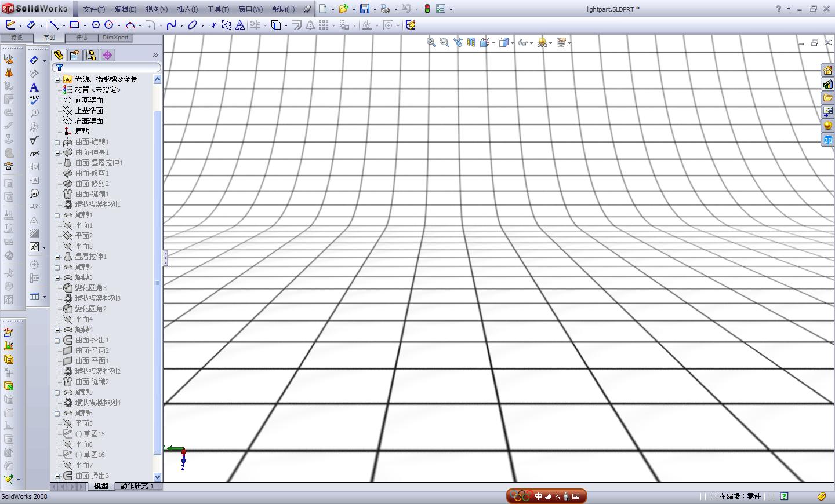Open the RealView appearances pane
Screen dimensions: 835x504
(x=828, y=126)
